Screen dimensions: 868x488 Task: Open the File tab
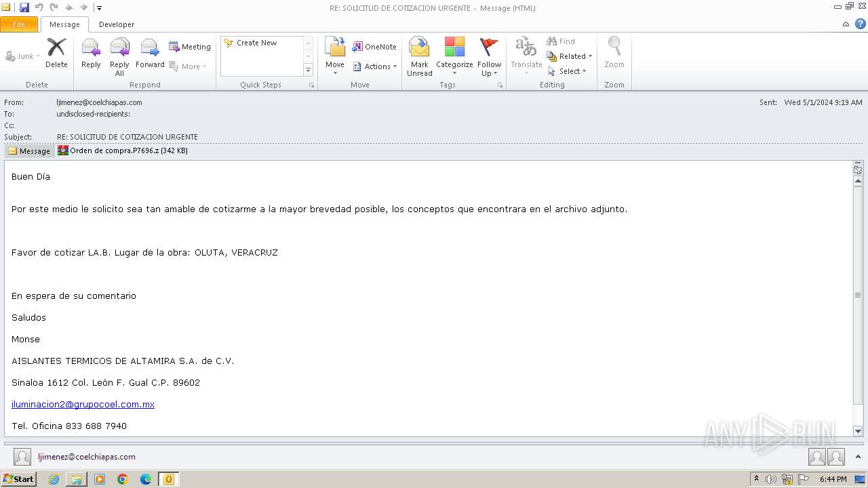click(x=19, y=24)
